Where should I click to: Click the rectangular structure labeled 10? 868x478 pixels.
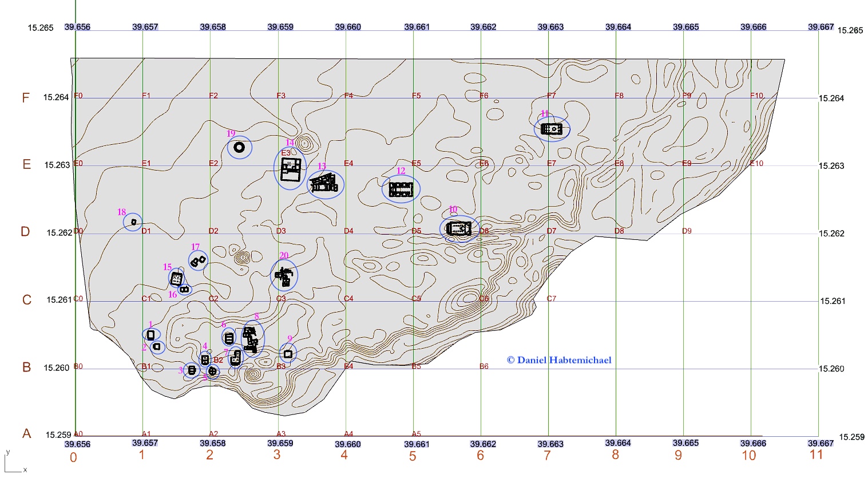[x=459, y=228]
